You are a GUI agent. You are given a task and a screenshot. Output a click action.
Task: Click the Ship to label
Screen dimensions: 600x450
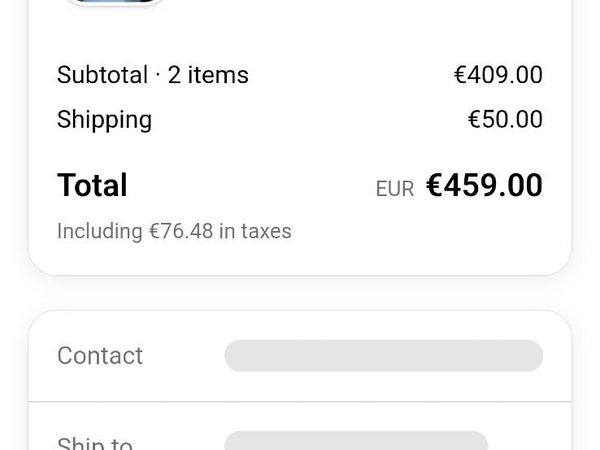[95, 443]
